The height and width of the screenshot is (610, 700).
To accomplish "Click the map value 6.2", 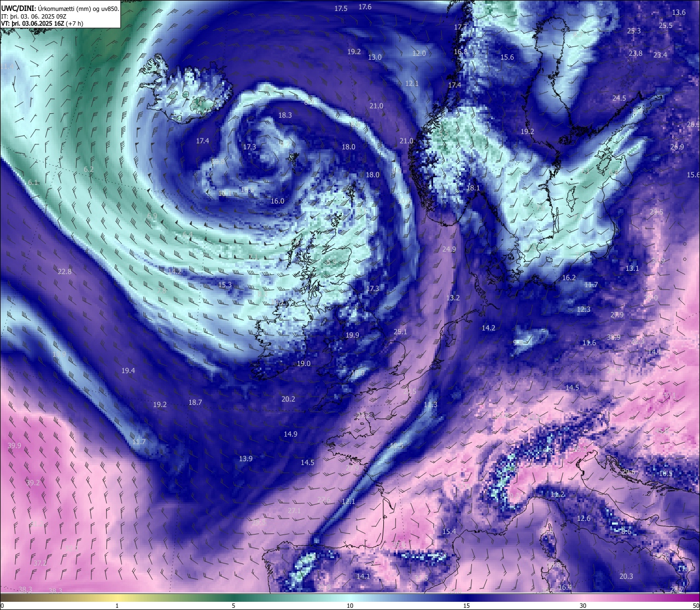I will (x=89, y=170).
